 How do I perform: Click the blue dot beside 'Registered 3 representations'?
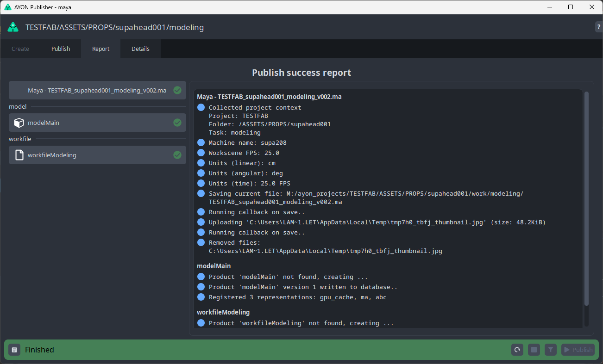201,297
